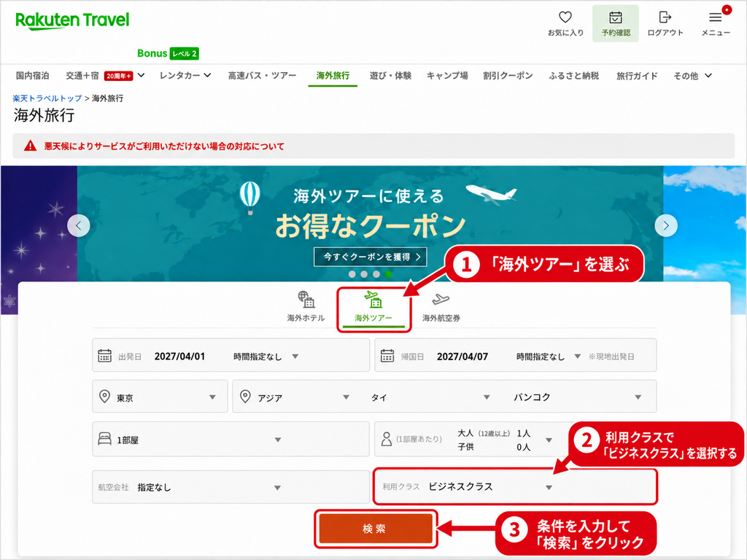Open the 割引クーポン navigation item
Viewport: 747px width, 560px height.
(508, 76)
